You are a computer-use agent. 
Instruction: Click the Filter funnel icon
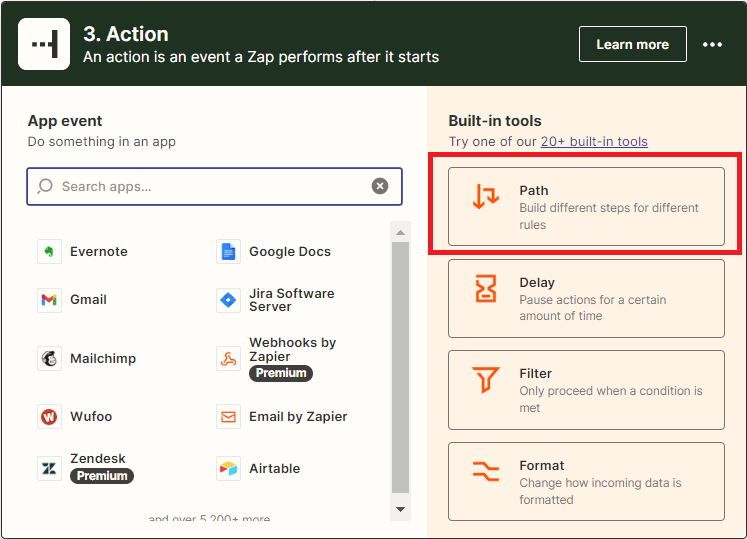coord(485,380)
